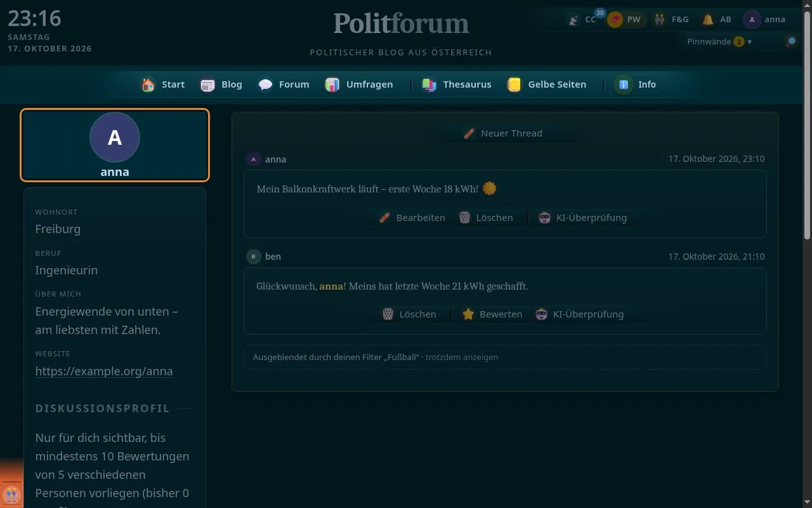Viewport: 812px width, 508px height.
Task: Expand the Pinnwände dropdown
Action: pos(719,41)
